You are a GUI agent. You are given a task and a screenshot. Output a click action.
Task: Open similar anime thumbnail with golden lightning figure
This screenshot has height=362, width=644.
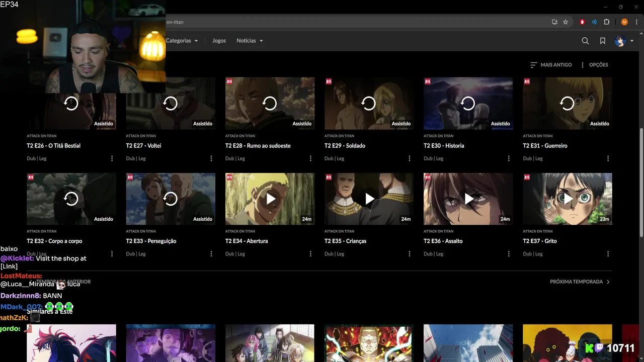point(369,343)
